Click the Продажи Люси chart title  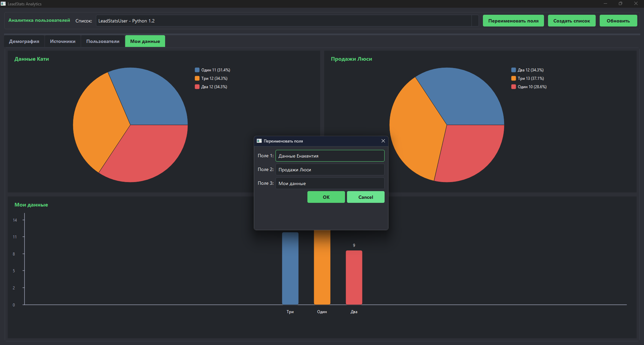[351, 59]
